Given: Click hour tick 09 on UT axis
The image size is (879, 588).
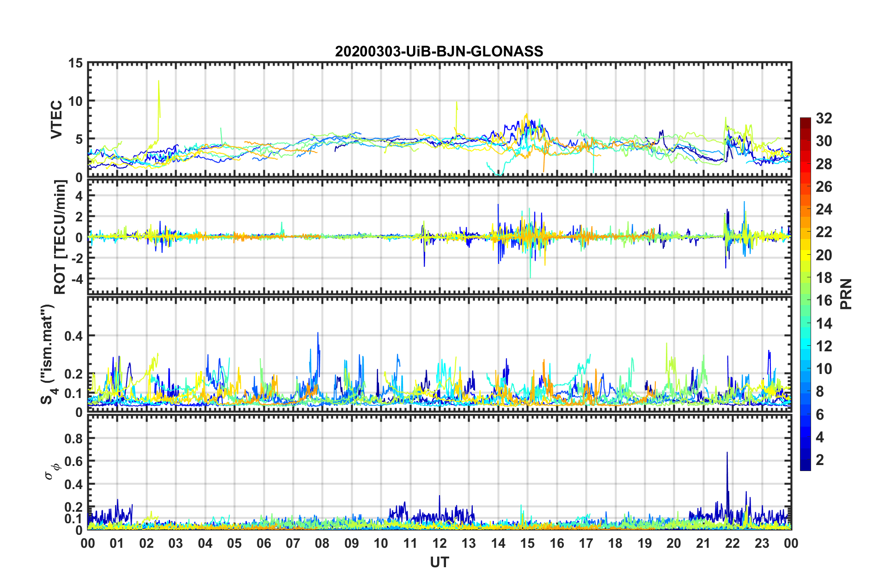Looking at the screenshot, I should (352, 543).
